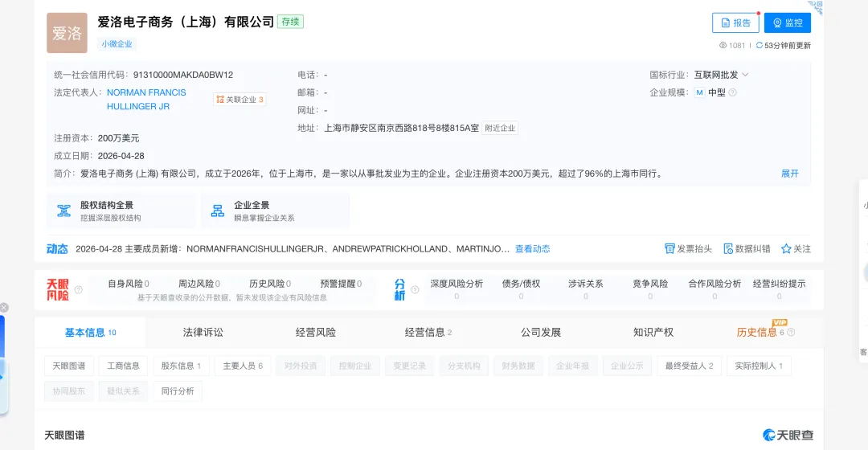Click the refresh icon beside 53分钟前更新
This screenshot has width=868, height=450.
pyautogui.click(x=759, y=45)
